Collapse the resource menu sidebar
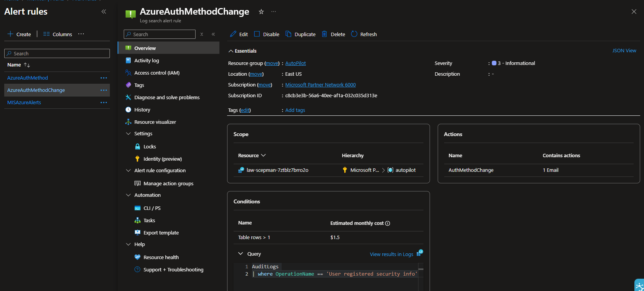This screenshot has height=291, width=644. click(x=213, y=34)
